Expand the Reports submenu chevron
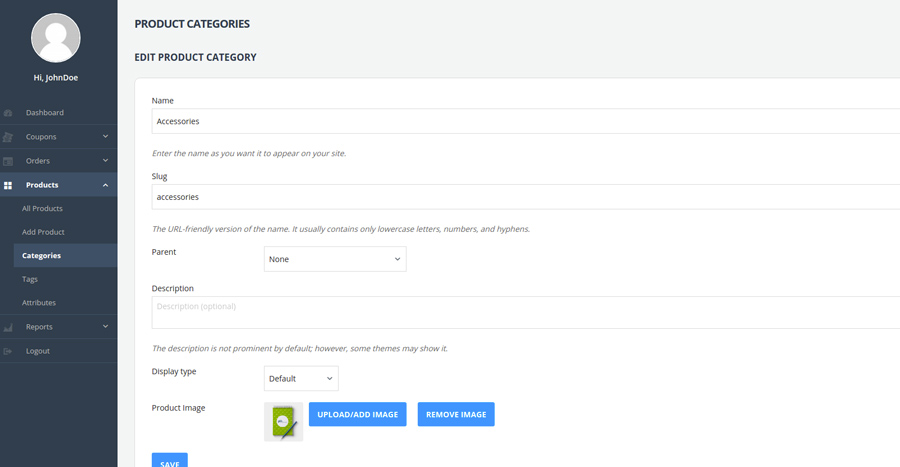This screenshot has height=467, width=900. pos(105,327)
